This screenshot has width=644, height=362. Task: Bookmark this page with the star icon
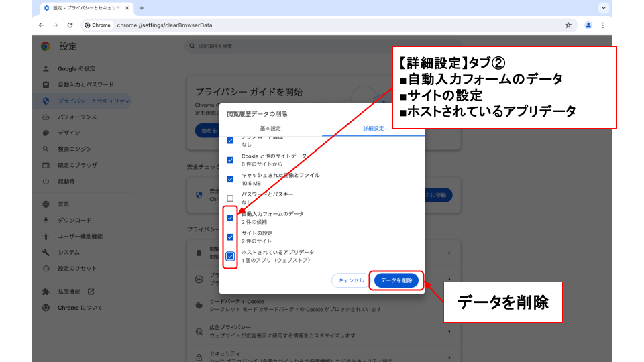(x=568, y=25)
